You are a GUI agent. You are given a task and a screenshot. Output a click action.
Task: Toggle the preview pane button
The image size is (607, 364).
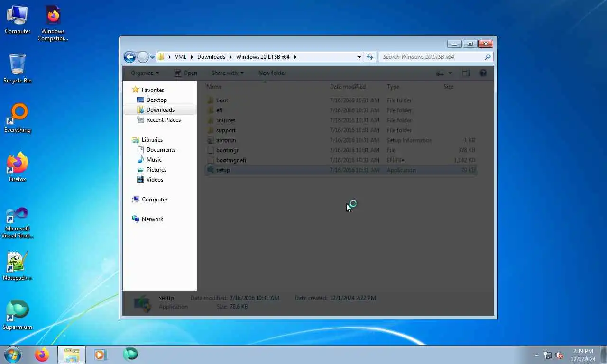(466, 73)
